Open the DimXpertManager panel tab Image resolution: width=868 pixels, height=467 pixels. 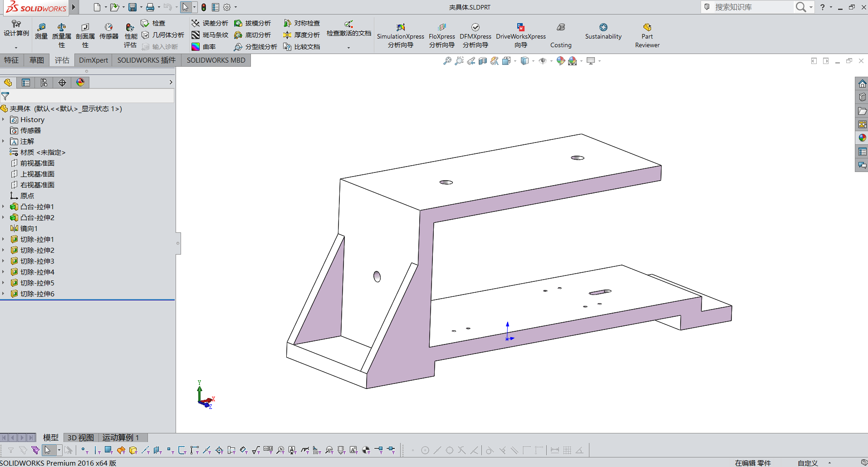click(62, 82)
